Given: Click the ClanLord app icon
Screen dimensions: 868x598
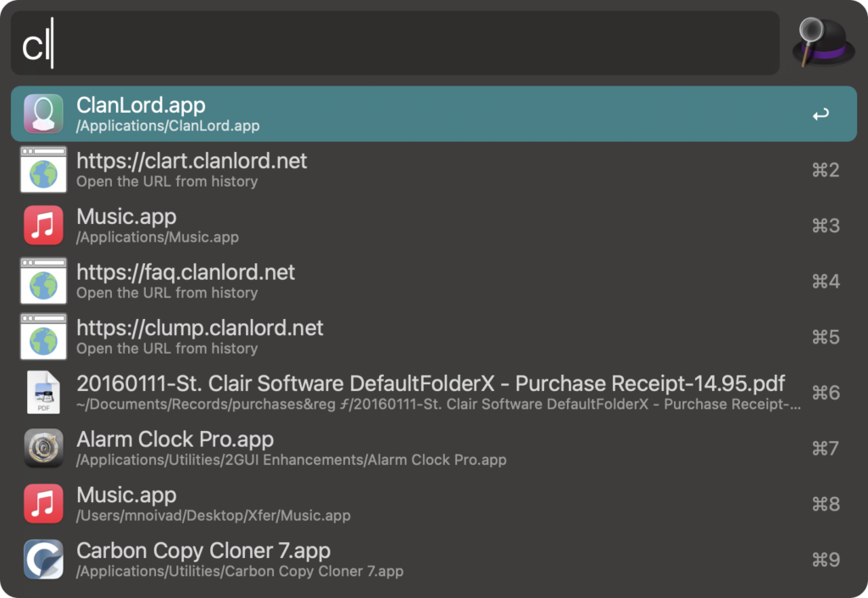Looking at the screenshot, I should 43,114.
